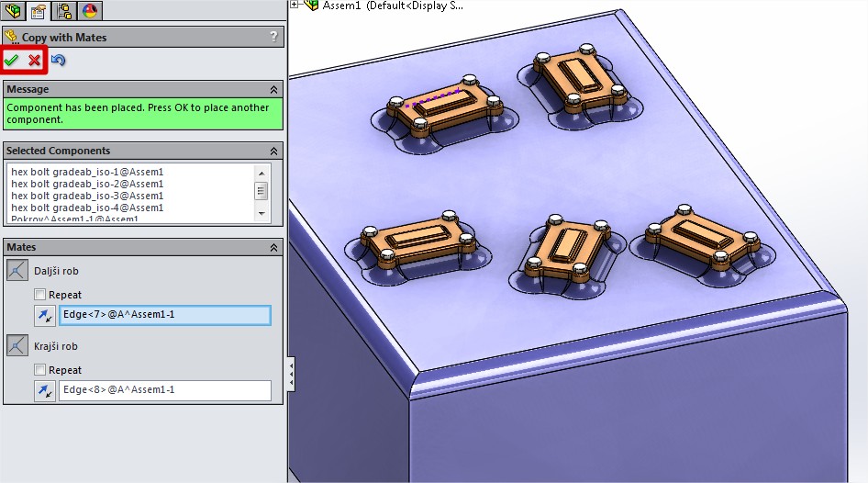The image size is (868, 483).
Task: Click the Edge<8>@A^Assem1-1 selection box
Action: [165, 390]
